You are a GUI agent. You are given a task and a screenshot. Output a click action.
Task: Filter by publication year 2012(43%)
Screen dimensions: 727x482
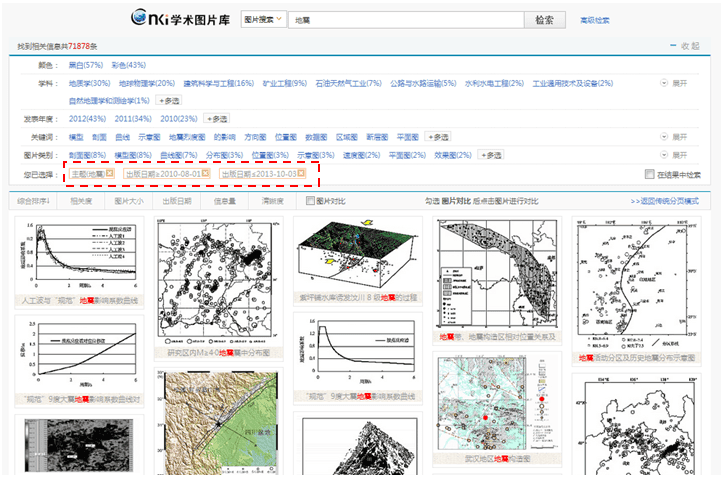87,119
